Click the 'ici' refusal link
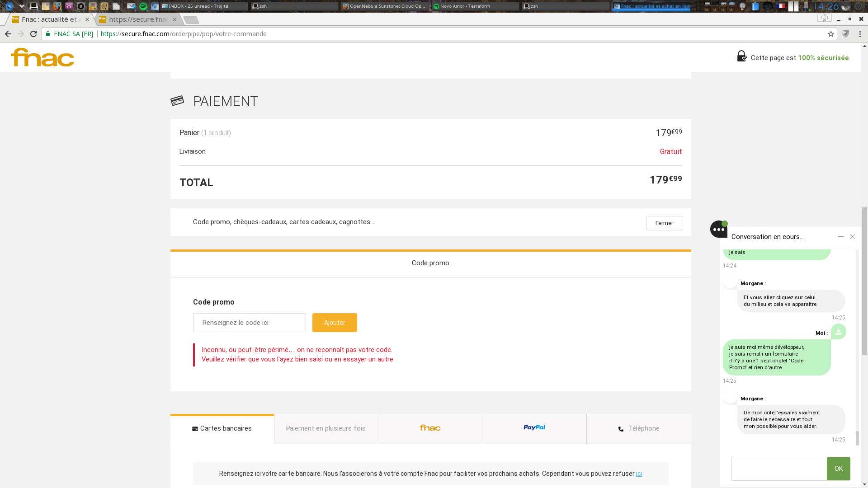The width and height of the screenshot is (868, 488). (x=639, y=474)
